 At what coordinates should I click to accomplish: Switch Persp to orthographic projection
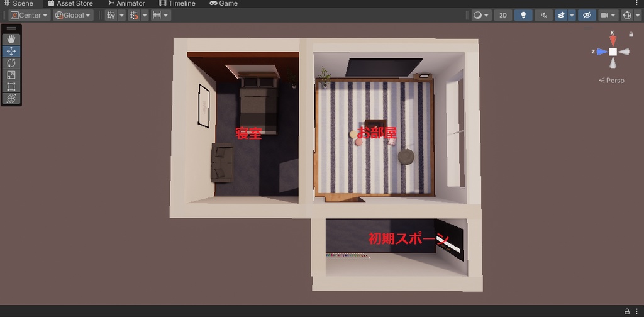click(611, 81)
